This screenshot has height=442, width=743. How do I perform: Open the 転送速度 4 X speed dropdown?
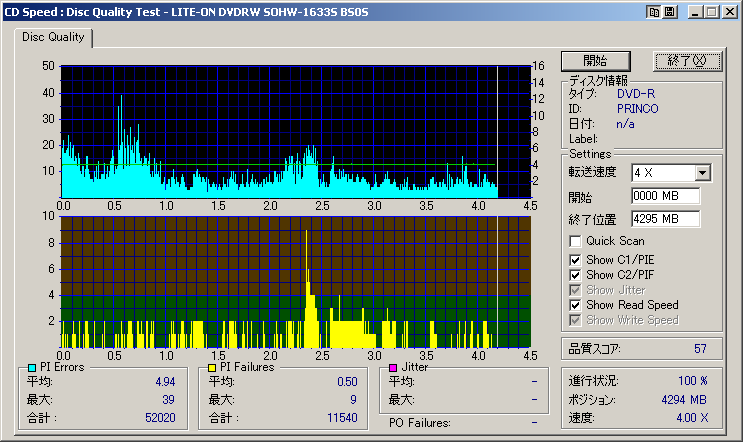pos(703,173)
